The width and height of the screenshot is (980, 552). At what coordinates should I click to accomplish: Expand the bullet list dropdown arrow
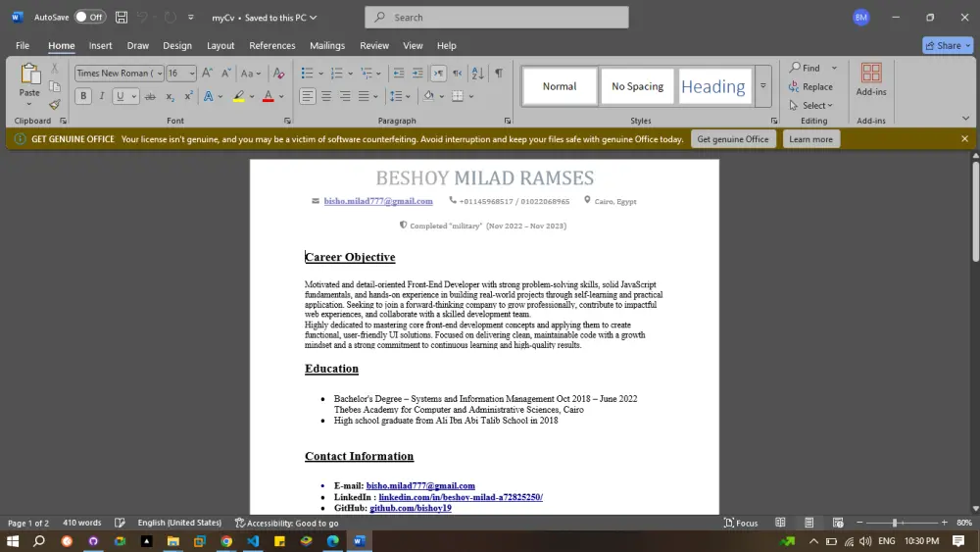click(x=321, y=74)
